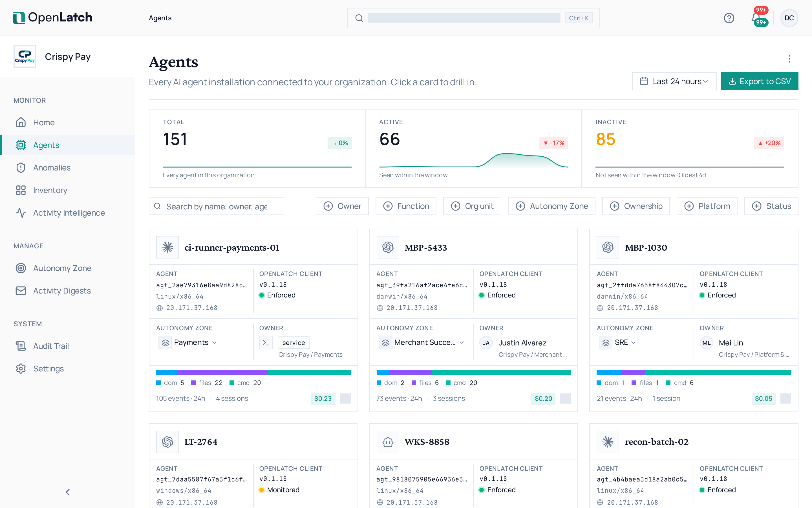Open Activity Intelligence in the sidebar
Image resolution: width=812 pixels, height=508 pixels.
67,213
